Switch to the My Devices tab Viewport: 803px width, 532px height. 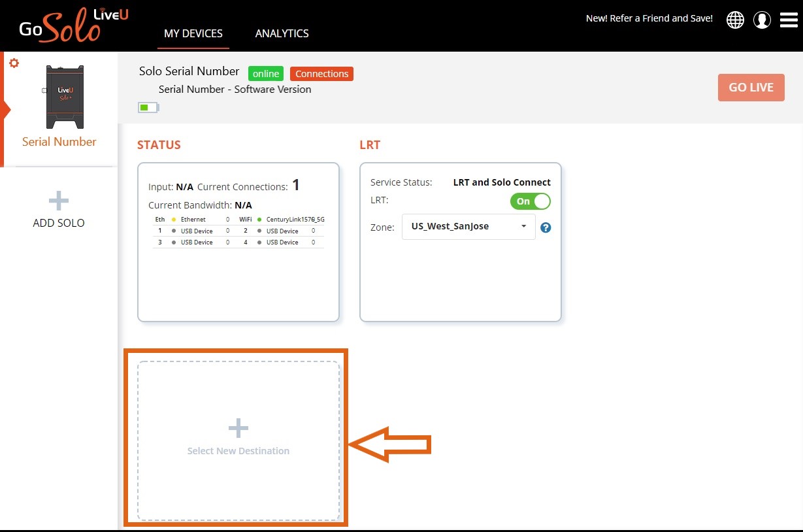[x=193, y=33]
